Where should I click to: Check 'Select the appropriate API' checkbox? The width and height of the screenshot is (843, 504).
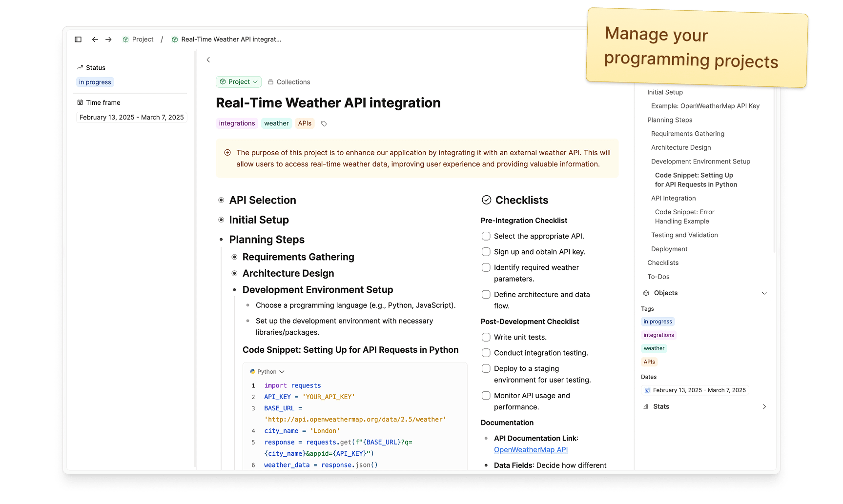pyautogui.click(x=486, y=236)
